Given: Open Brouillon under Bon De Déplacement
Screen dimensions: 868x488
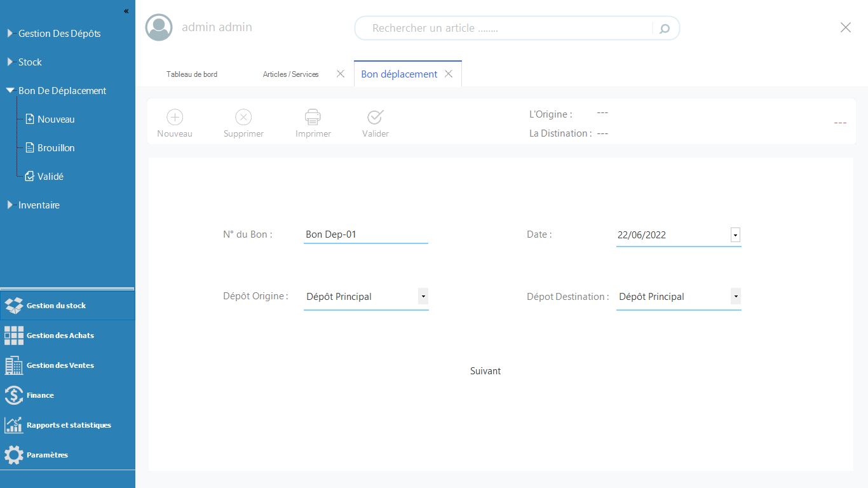Looking at the screenshot, I should pos(56,148).
